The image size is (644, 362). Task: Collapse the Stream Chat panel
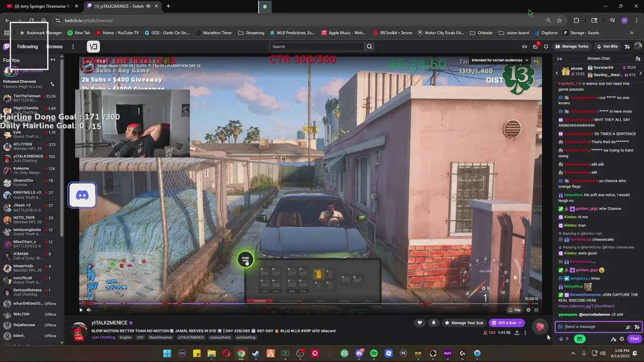559,59
